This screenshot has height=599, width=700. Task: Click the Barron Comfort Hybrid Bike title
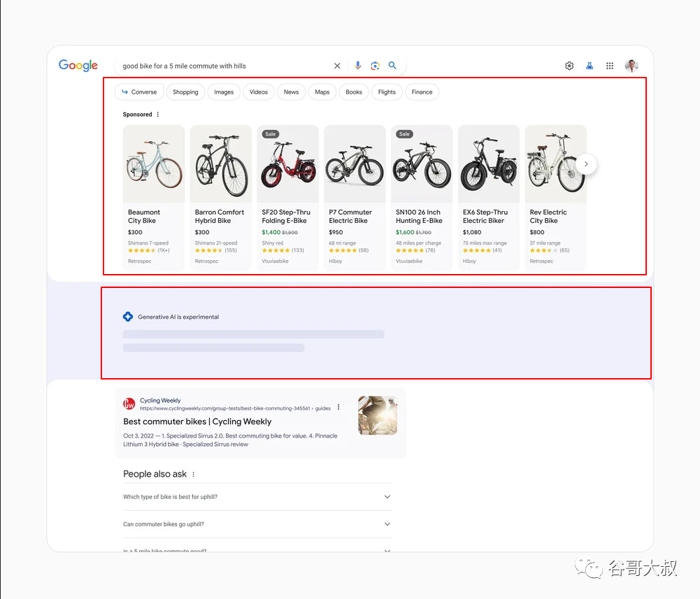[219, 217]
